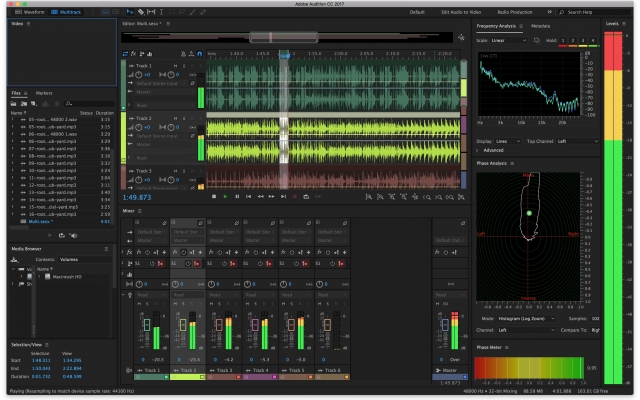Move playhead to next marker
Screen dimensions: 640x400
coord(283,197)
